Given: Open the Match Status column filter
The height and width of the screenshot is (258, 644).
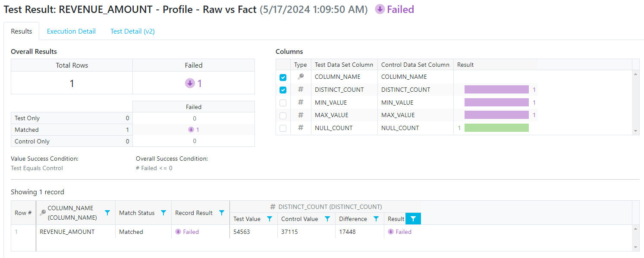Looking at the screenshot, I should pyautogui.click(x=163, y=213).
